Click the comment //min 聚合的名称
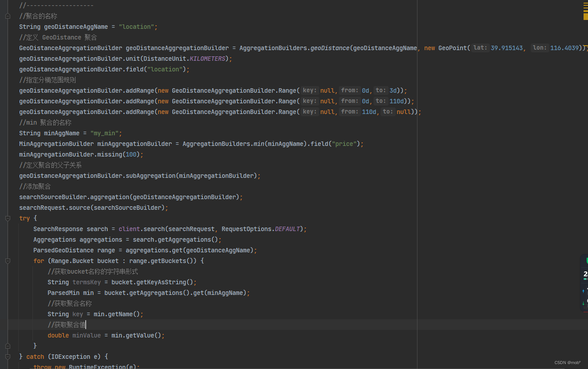 tap(45, 122)
